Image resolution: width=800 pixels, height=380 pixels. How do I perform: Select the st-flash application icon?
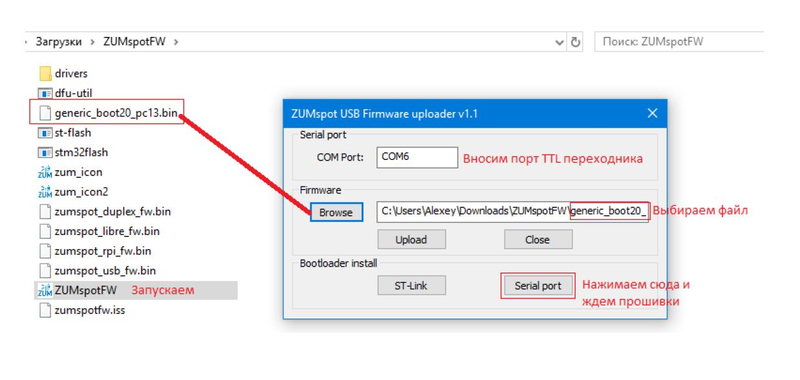(45, 133)
